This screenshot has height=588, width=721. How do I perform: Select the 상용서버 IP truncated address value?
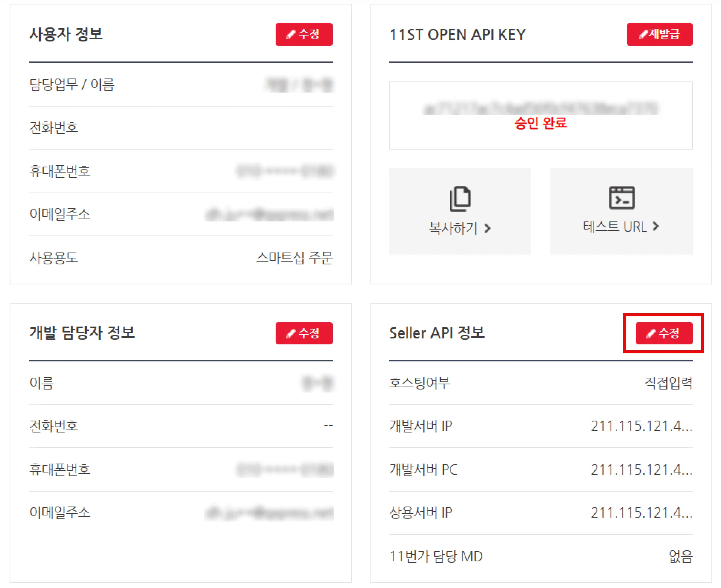pyautogui.click(x=642, y=513)
